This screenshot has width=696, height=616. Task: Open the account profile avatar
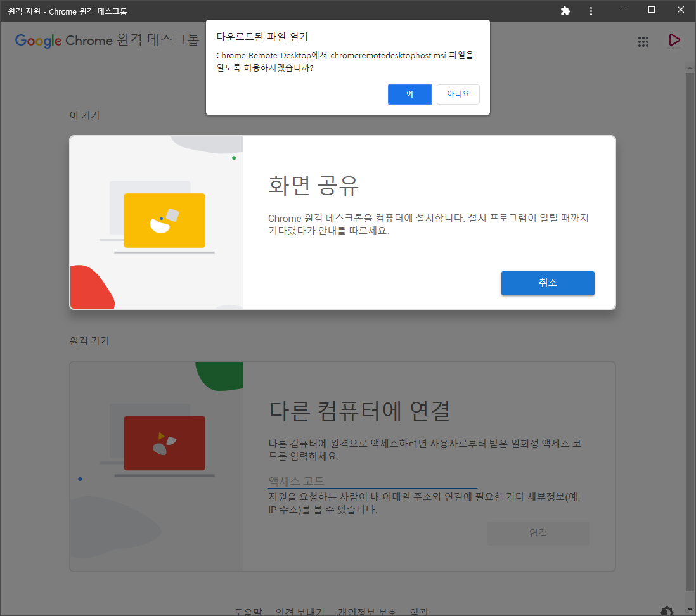click(x=674, y=41)
